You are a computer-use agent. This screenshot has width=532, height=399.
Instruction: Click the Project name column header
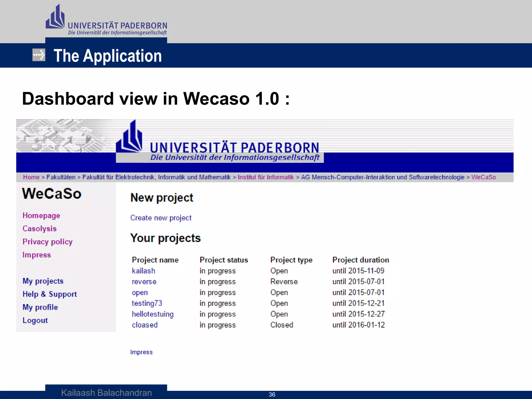click(155, 260)
